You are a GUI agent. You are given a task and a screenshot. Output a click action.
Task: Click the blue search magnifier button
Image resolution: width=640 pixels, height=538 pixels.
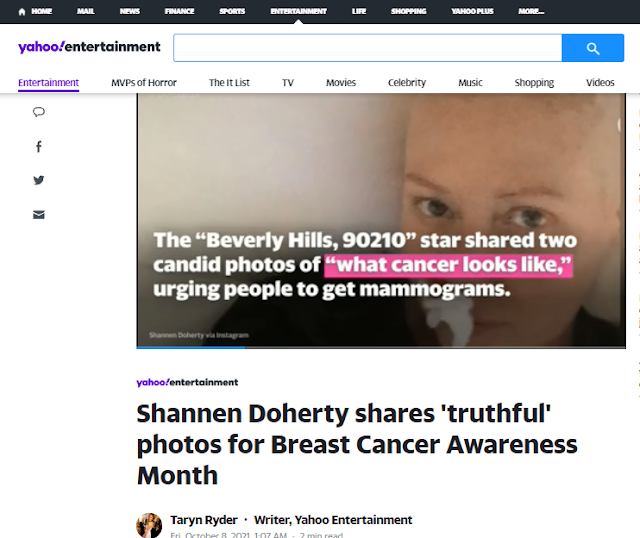click(x=593, y=48)
